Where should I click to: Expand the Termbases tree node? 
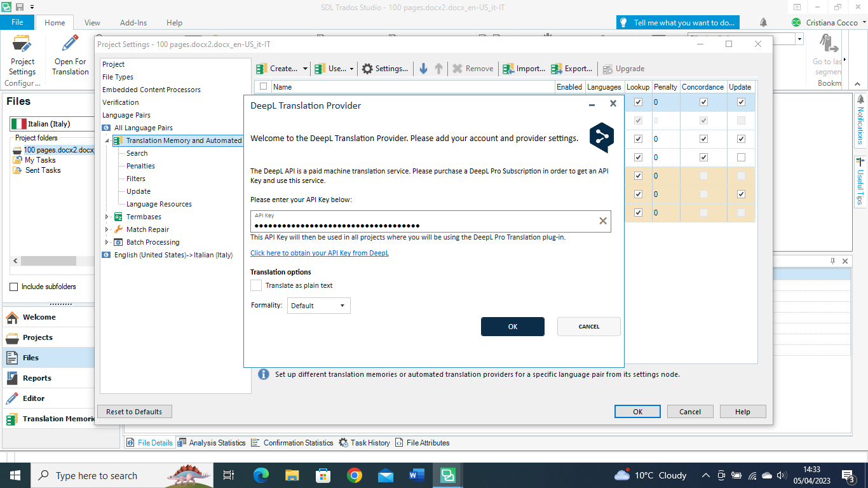pos(107,217)
